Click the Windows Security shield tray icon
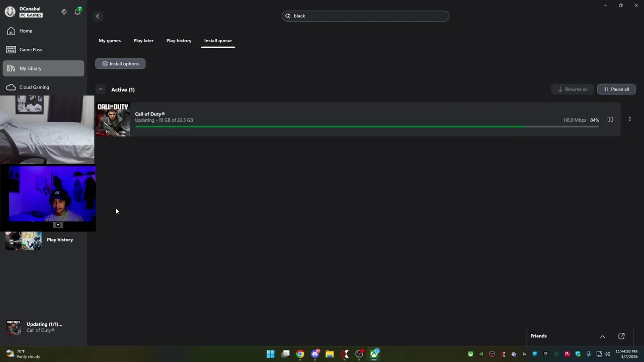Image resolution: width=644 pixels, height=362 pixels. coord(578,354)
